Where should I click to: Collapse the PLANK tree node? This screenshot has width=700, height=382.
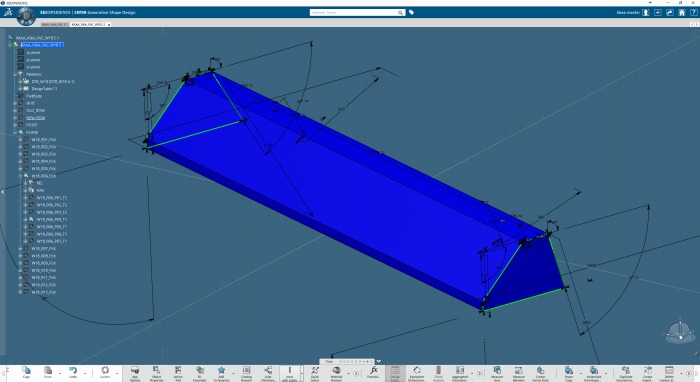15,132
